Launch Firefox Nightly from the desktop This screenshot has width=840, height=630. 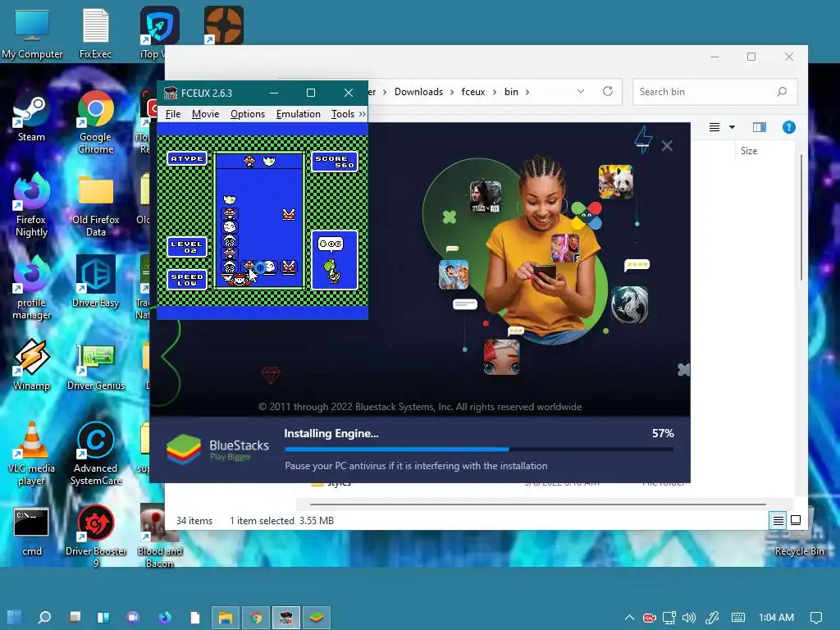[31, 204]
